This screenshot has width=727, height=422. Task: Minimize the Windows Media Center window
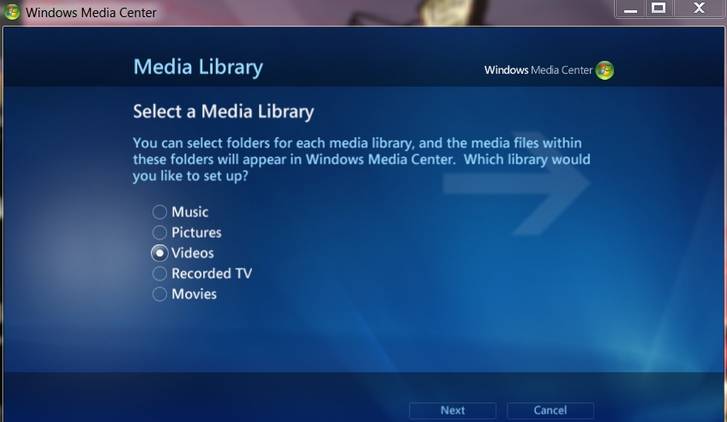[631, 9]
